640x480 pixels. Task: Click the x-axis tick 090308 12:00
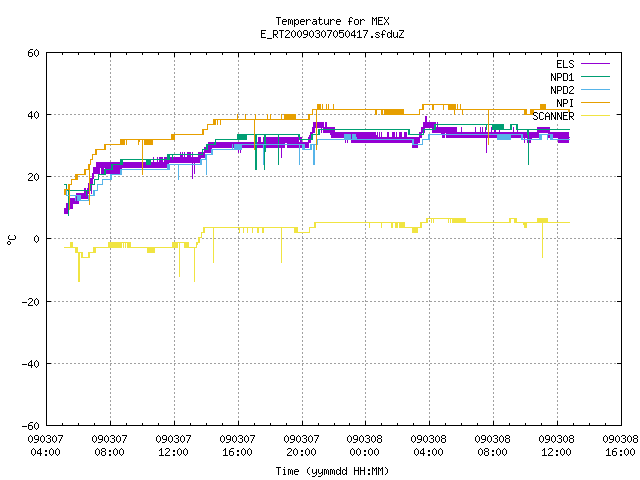coord(557,446)
